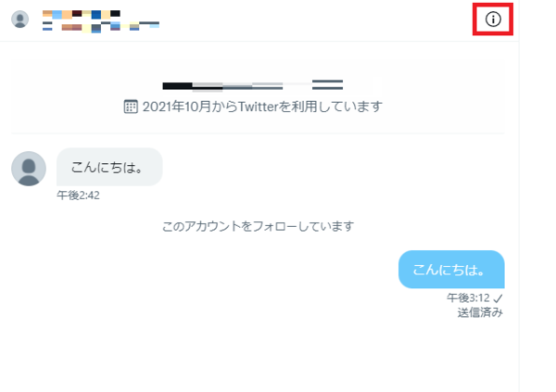Click the horizontal divider under the profile card

258,133
